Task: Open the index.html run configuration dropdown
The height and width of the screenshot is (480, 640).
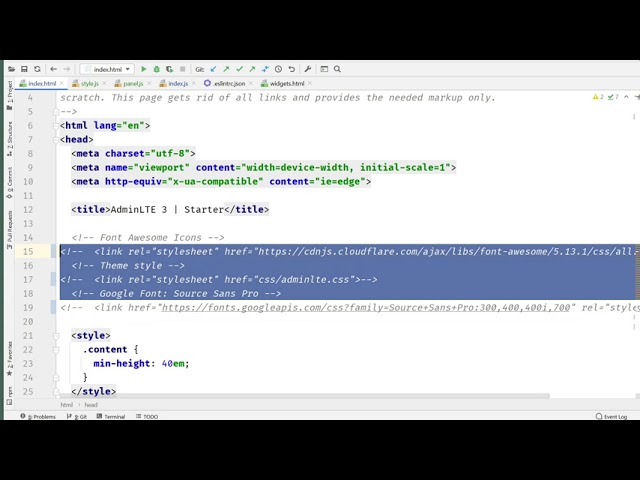Action: coord(107,69)
